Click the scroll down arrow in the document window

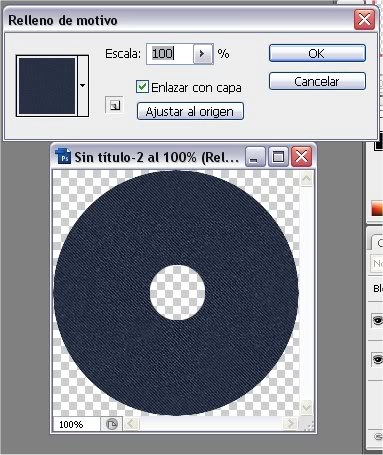click(306, 407)
